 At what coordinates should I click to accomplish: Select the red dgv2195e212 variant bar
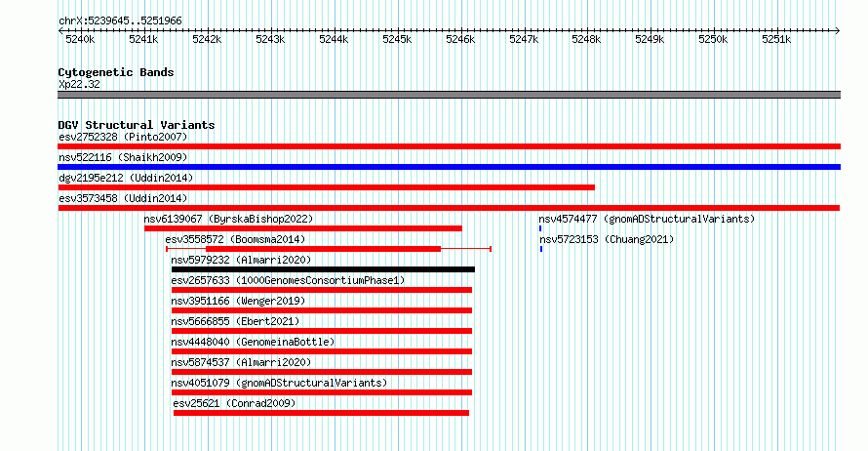pyautogui.click(x=326, y=187)
